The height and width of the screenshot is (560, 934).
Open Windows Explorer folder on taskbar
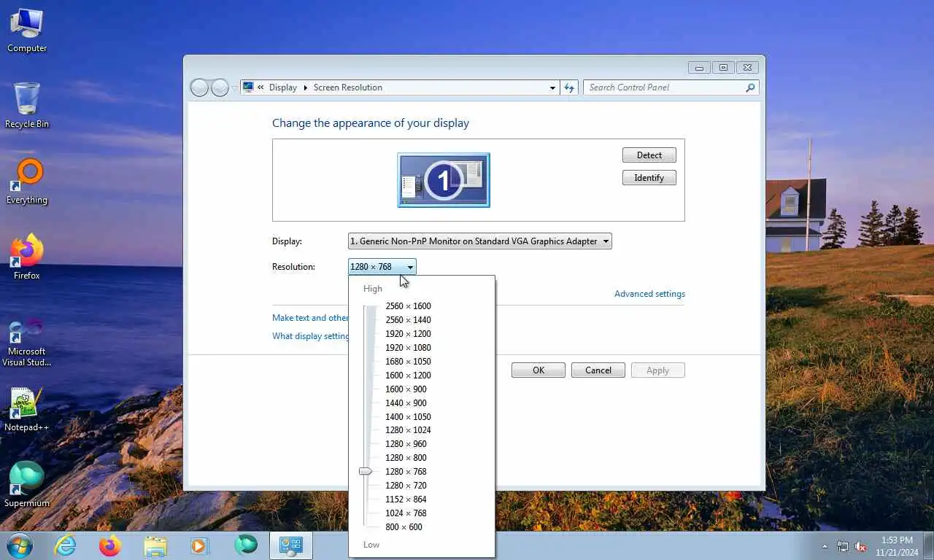[x=155, y=545]
